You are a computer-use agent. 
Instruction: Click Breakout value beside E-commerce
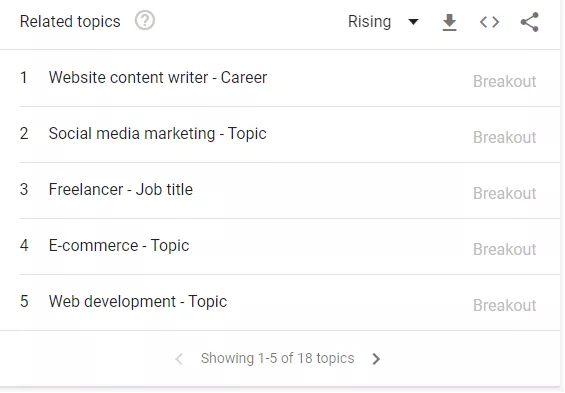tap(504, 250)
